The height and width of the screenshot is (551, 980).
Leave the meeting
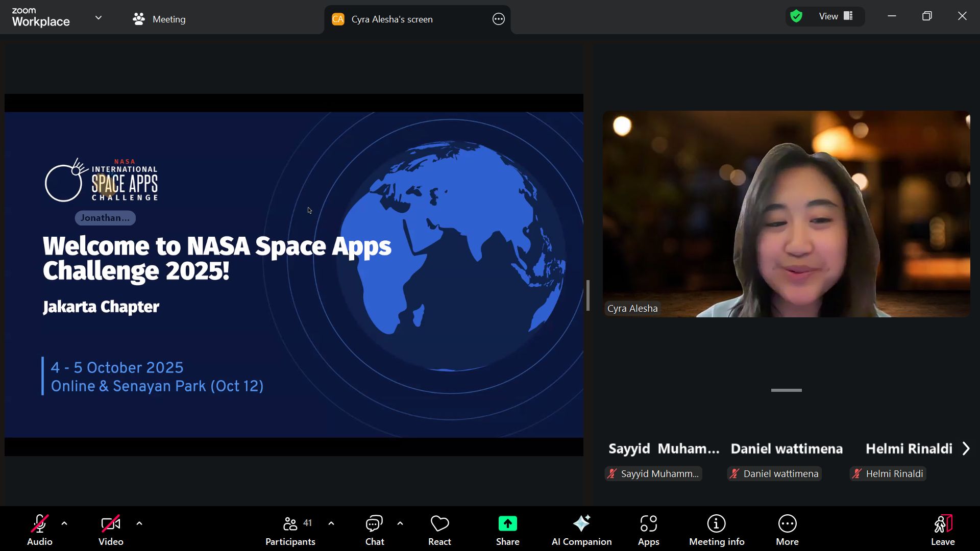click(943, 530)
